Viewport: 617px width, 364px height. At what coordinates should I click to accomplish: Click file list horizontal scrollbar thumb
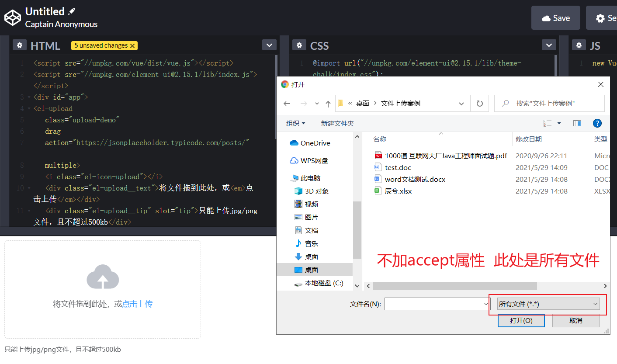click(455, 286)
